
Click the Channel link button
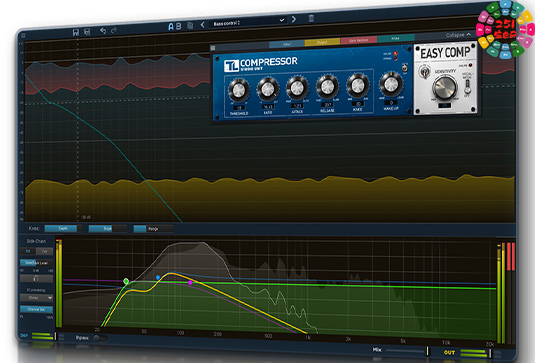pos(36,309)
